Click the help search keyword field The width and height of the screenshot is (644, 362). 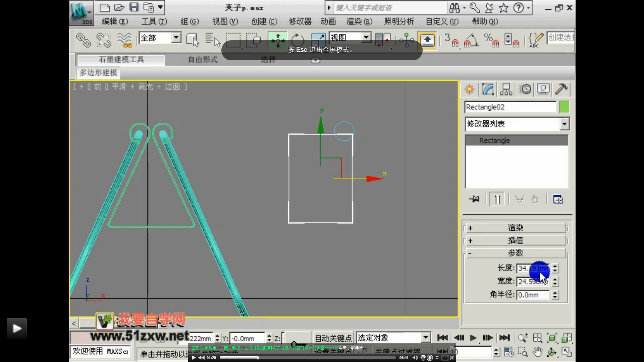click(390, 7)
